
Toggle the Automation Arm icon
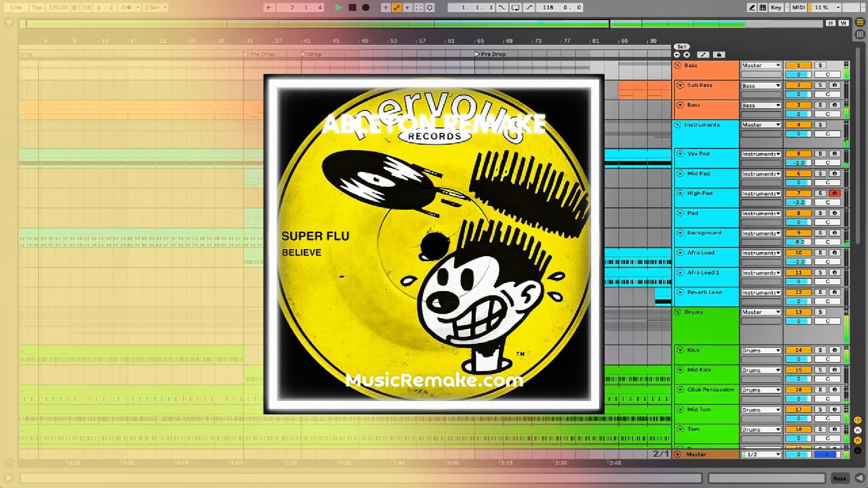coord(397,7)
